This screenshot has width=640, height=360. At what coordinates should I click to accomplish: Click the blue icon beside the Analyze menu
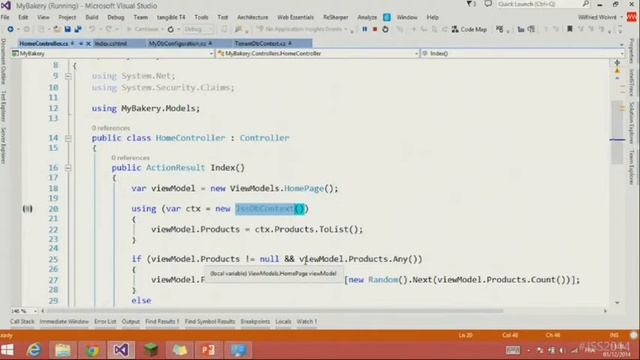tap(387, 17)
